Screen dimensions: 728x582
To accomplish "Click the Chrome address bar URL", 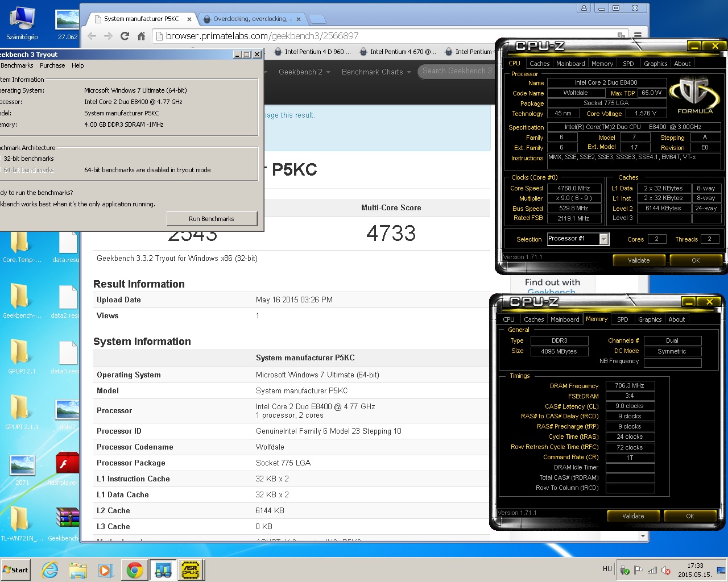I will point(262,36).
